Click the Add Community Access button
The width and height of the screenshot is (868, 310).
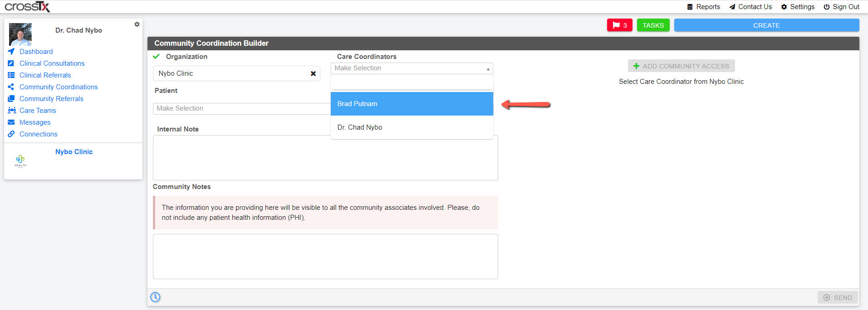click(681, 66)
